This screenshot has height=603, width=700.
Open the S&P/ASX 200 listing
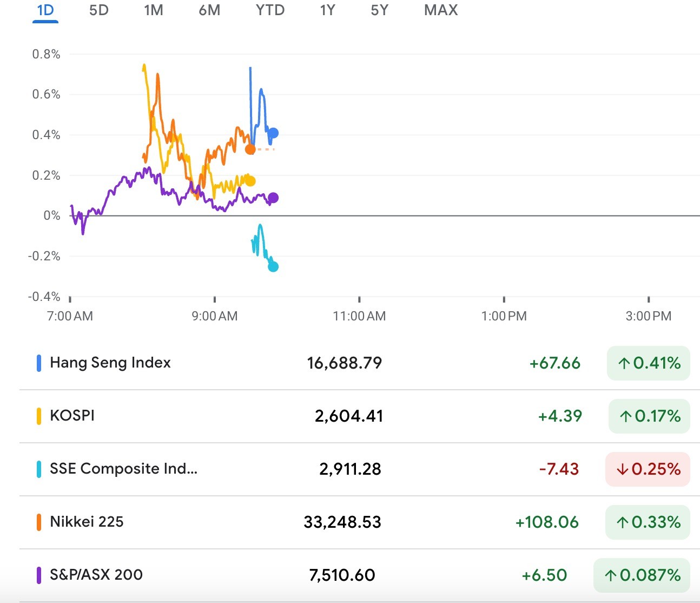pos(96,575)
